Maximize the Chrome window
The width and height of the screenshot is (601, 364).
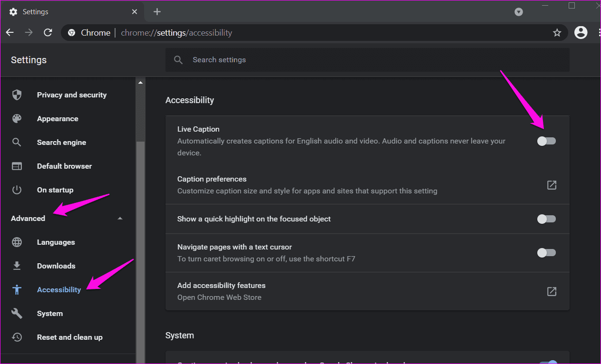pos(572,6)
